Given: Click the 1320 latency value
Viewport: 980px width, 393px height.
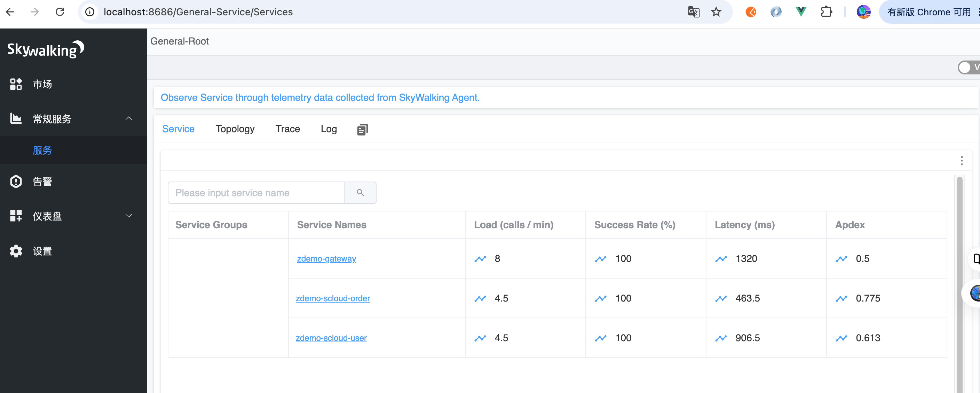Looking at the screenshot, I should point(746,258).
